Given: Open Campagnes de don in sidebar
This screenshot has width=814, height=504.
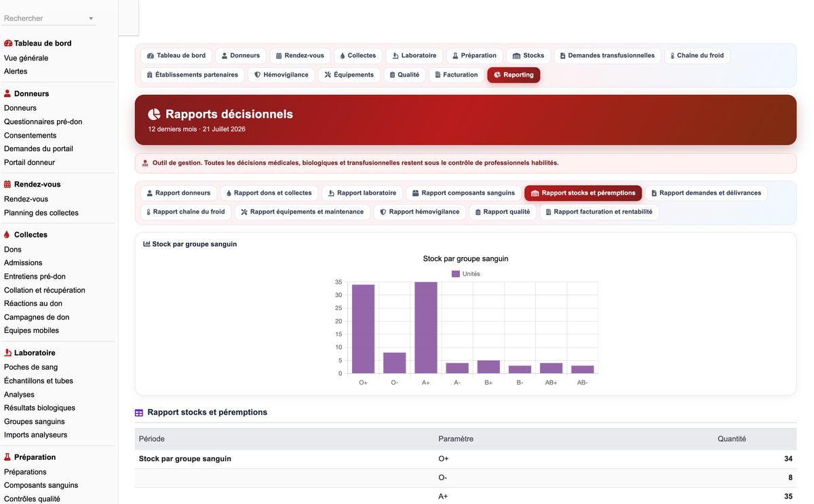Looking at the screenshot, I should coord(37,317).
